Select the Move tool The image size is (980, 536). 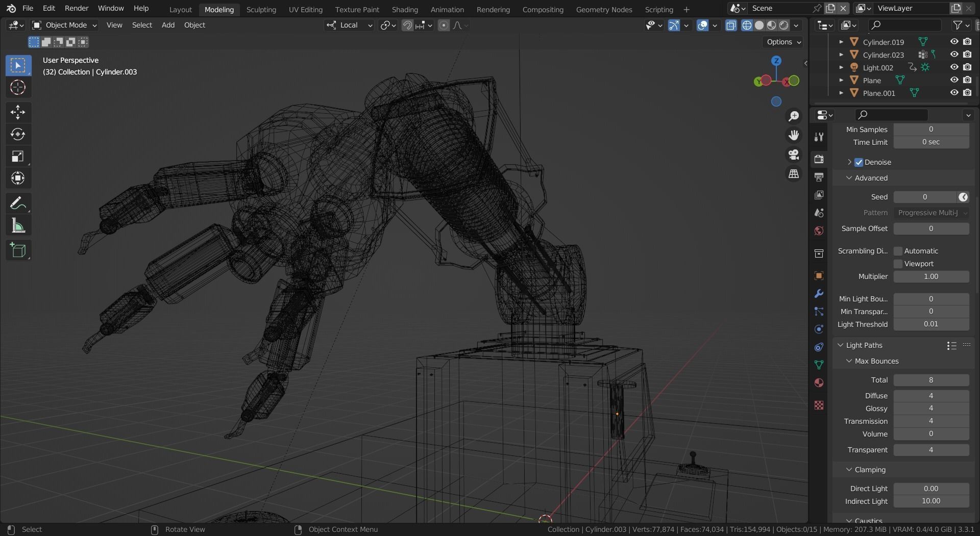tap(18, 112)
